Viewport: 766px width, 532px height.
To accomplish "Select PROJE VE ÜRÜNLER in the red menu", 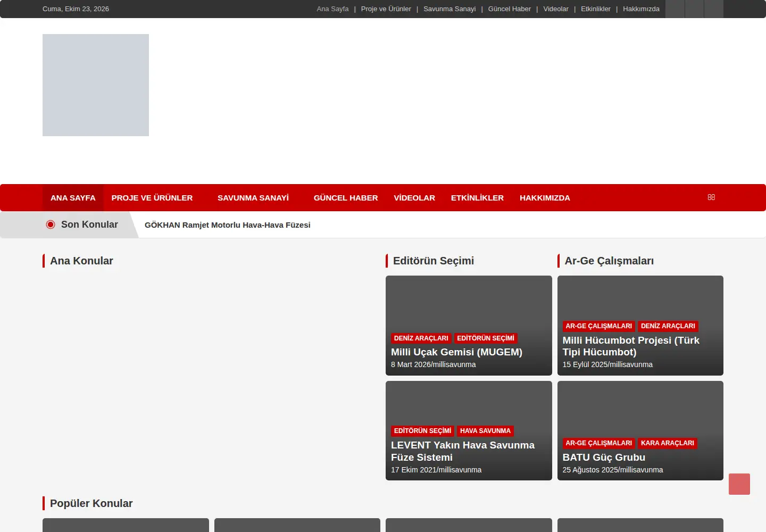I will click(x=152, y=198).
